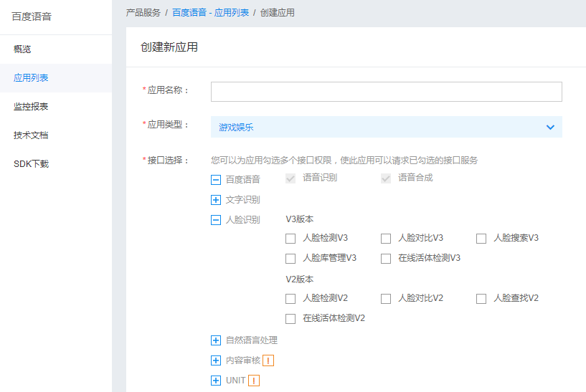Check the 人脸搜索V3 checkbox
This screenshot has height=392, width=586.
tap(481, 239)
